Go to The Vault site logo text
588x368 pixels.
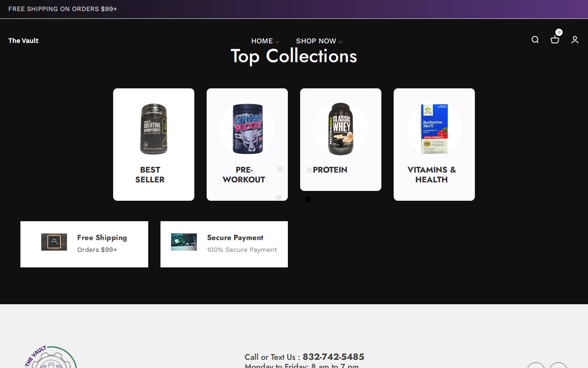click(23, 40)
